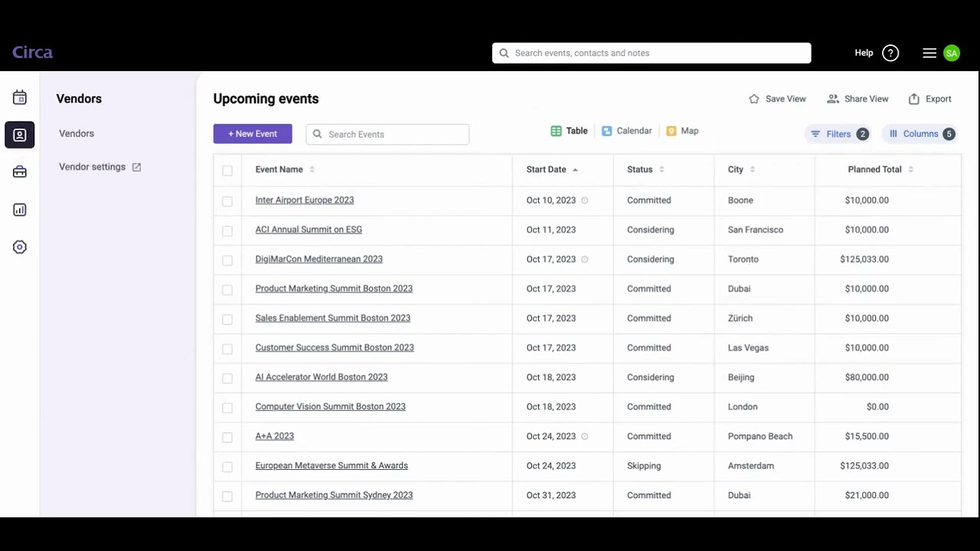This screenshot has height=551, width=980.
Task: Click the info icon next to Oct 10, 2023
Action: [x=584, y=201]
